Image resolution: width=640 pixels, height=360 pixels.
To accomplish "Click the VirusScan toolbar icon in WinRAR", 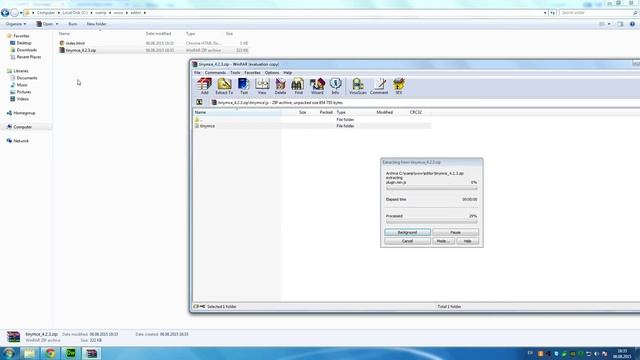I will [x=358, y=86].
